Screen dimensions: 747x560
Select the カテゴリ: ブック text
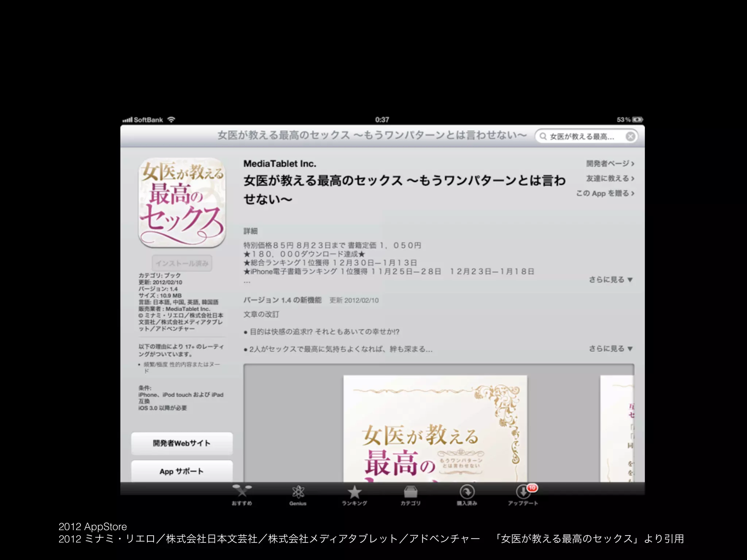(159, 275)
